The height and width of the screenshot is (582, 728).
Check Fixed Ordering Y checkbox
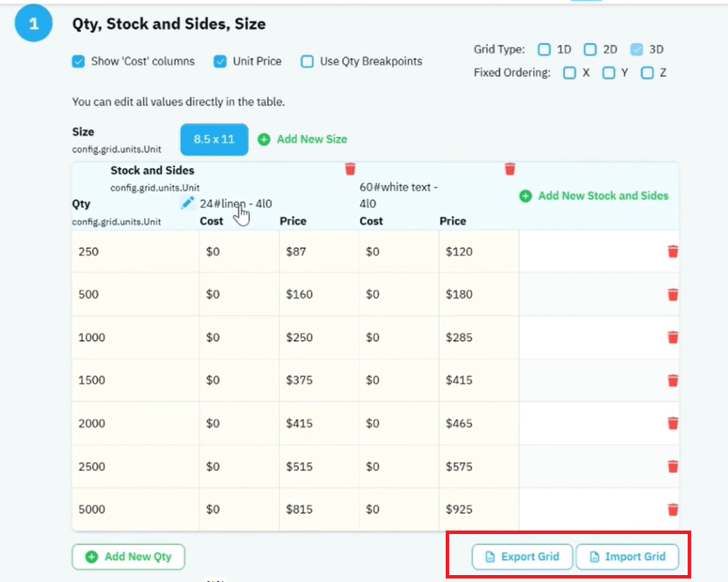coord(608,72)
